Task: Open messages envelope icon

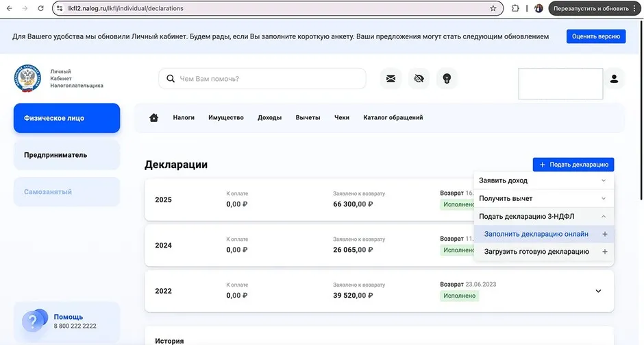Action: tap(391, 79)
